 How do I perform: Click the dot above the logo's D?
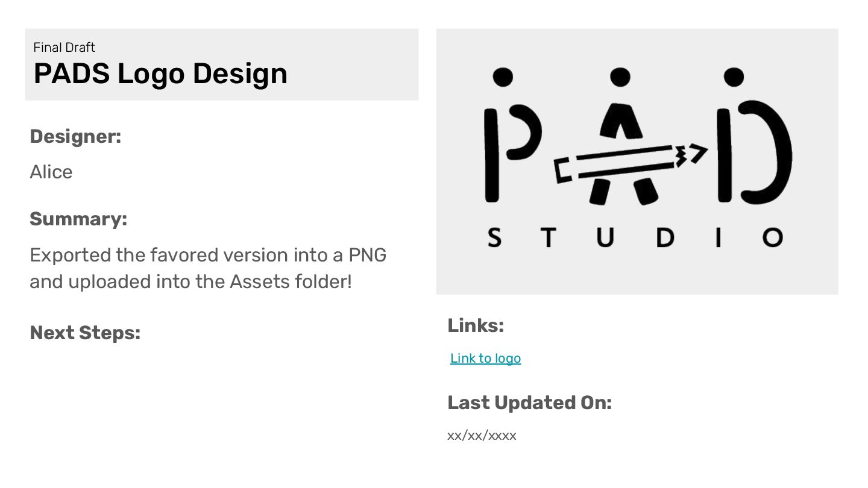pos(734,77)
